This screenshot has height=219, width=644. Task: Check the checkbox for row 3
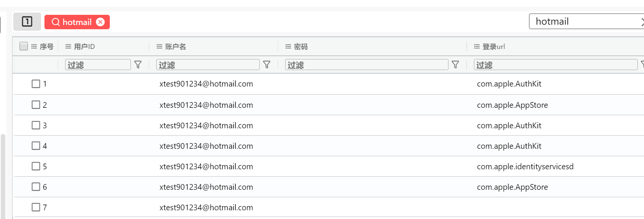click(36, 125)
